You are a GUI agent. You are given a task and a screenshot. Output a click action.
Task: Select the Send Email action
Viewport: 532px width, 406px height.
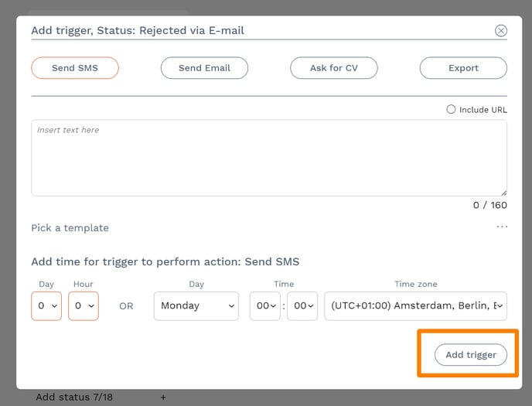tap(204, 68)
